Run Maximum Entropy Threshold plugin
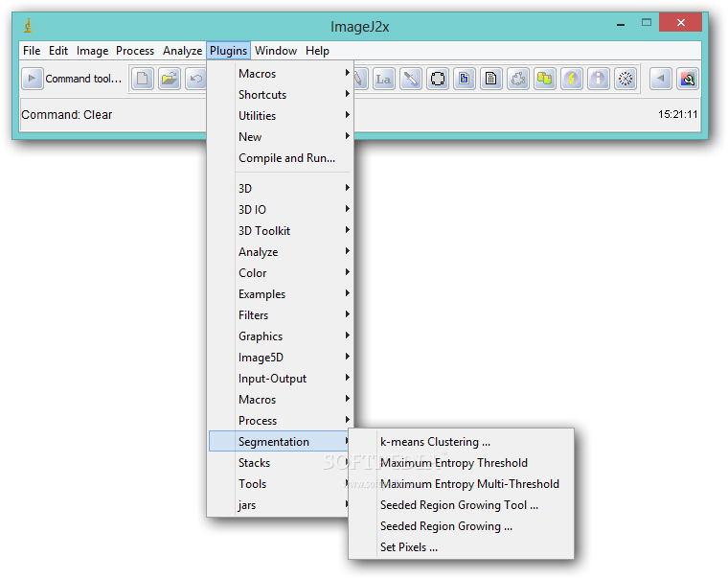 (x=462, y=463)
